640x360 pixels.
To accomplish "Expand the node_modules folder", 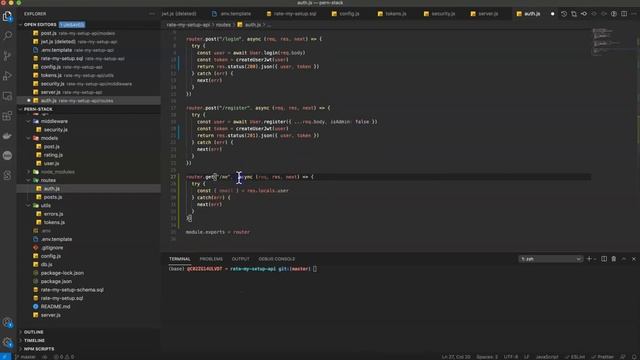I will [28, 172].
